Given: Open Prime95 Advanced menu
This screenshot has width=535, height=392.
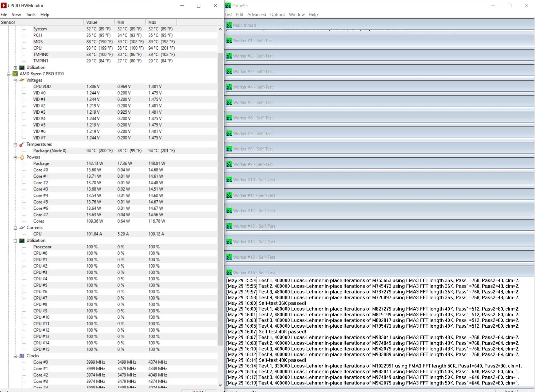Looking at the screenshot, I should point(257,15).
